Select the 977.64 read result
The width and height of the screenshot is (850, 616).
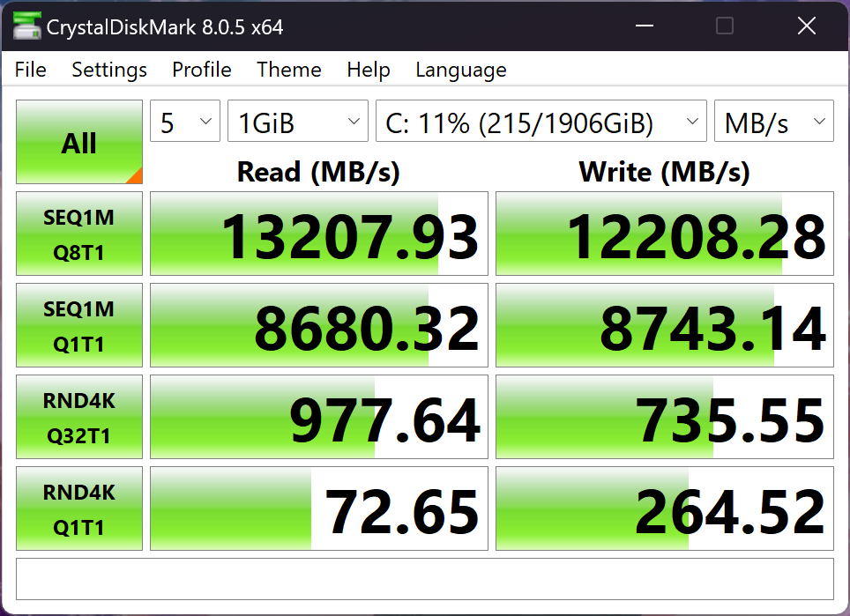click(x=319, y=417)
